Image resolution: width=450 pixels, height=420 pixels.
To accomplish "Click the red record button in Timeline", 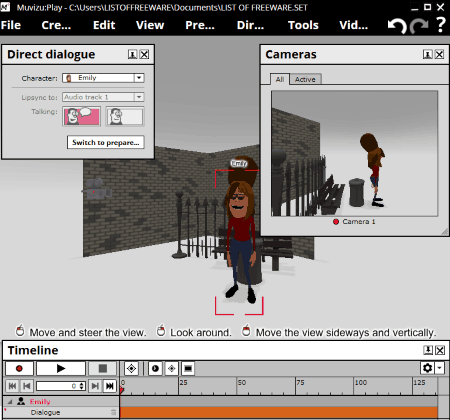I will tap(19, 368).
